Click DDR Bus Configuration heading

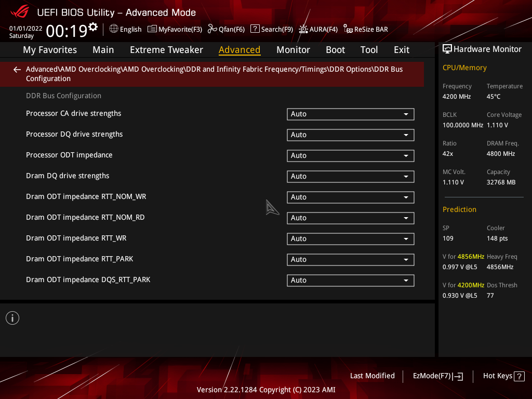[x=63, y=96]
